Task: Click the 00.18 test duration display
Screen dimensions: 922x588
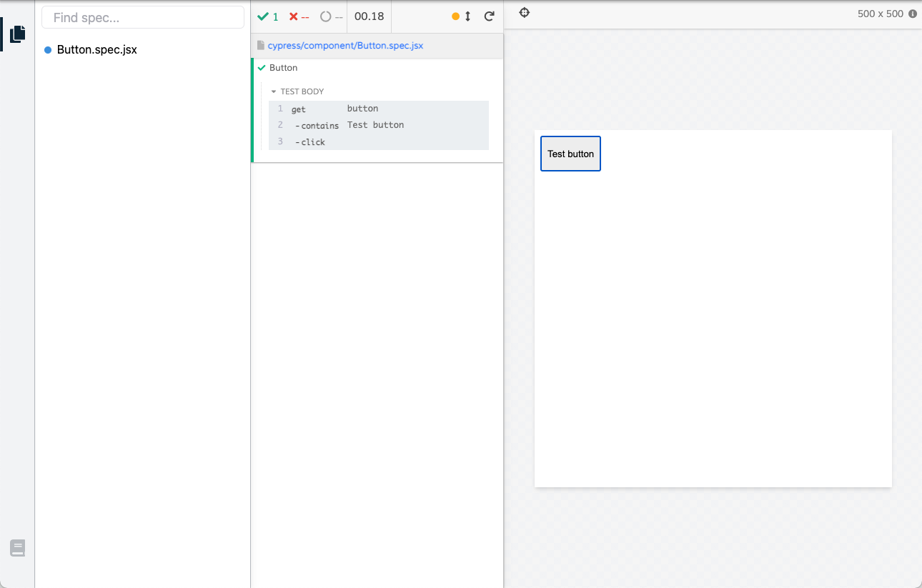Action: point(369,16)
